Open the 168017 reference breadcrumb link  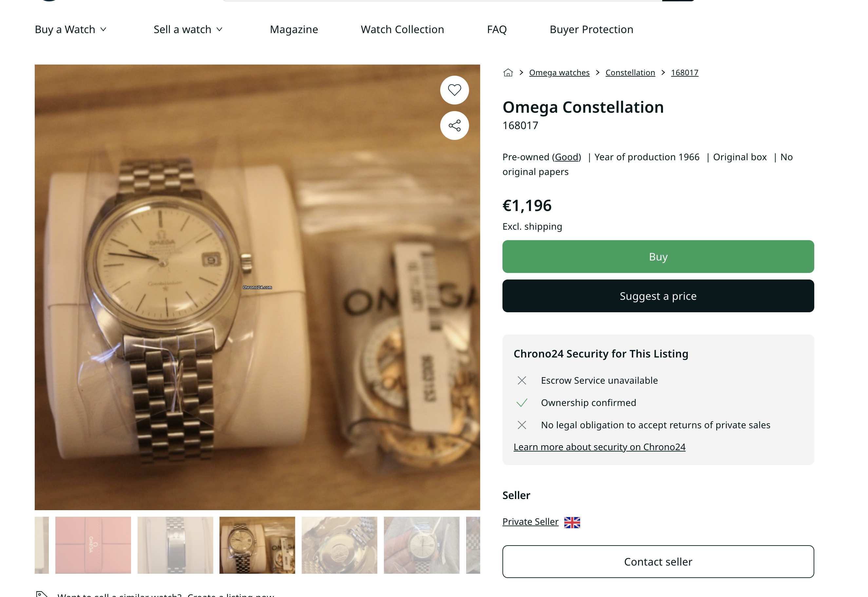click(x=684, y=72)
